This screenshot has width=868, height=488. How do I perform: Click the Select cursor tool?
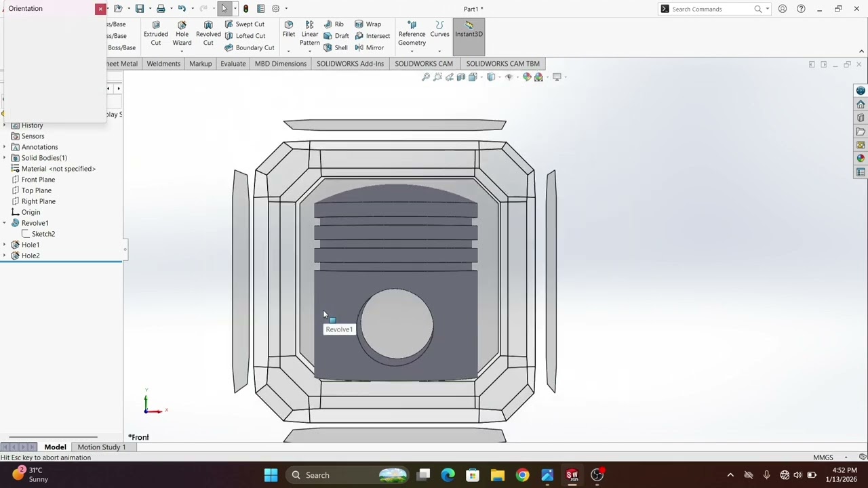(224, 9)
